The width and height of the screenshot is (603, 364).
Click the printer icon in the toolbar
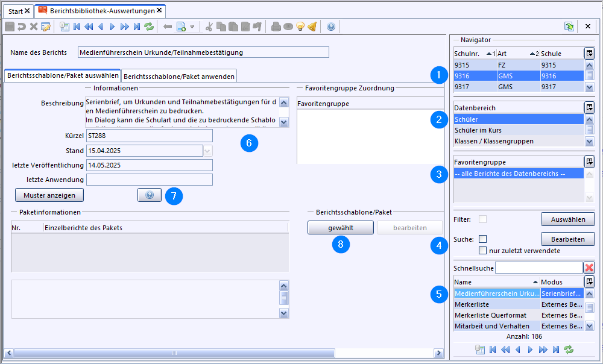click(x=276, y=27)
